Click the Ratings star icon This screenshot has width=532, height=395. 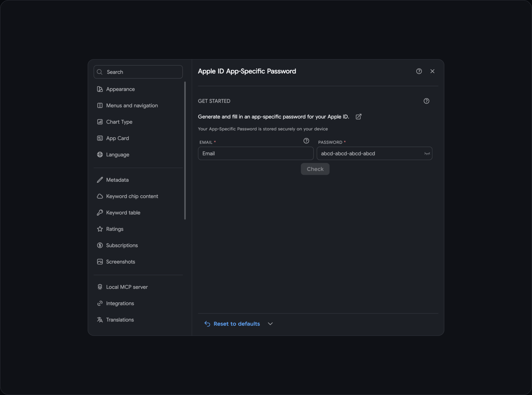[100, 229]
